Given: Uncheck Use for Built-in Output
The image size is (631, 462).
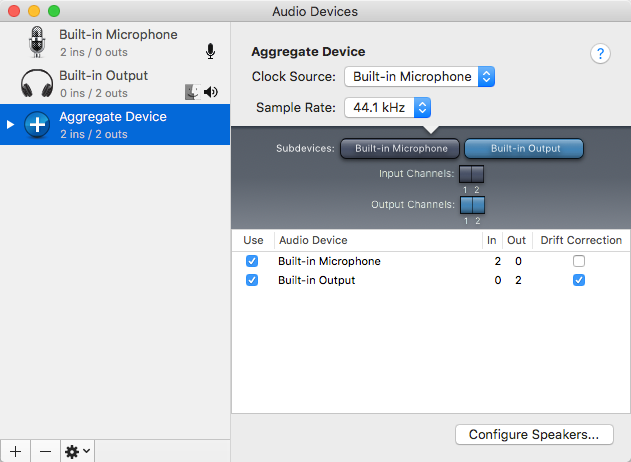Looking at the screenshot, I should pyautogui.click(x=252, y=280).
